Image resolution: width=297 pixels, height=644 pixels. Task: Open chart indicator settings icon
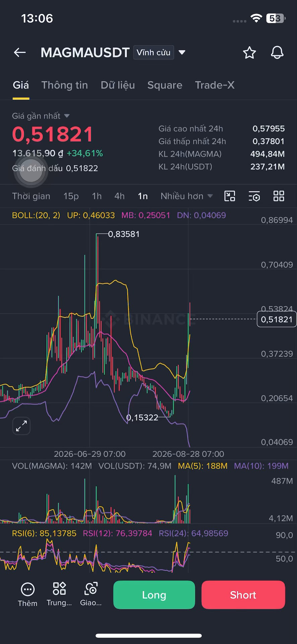click(x=254, y=196)
